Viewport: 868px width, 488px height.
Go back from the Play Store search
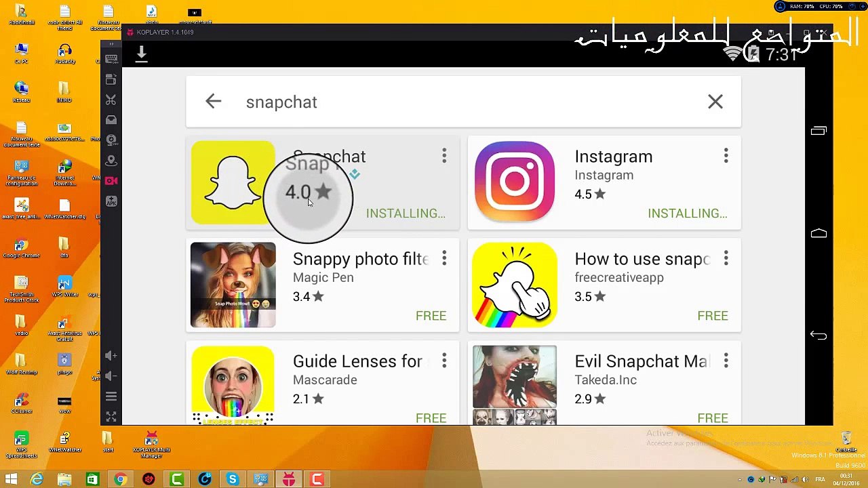point(213,102)
